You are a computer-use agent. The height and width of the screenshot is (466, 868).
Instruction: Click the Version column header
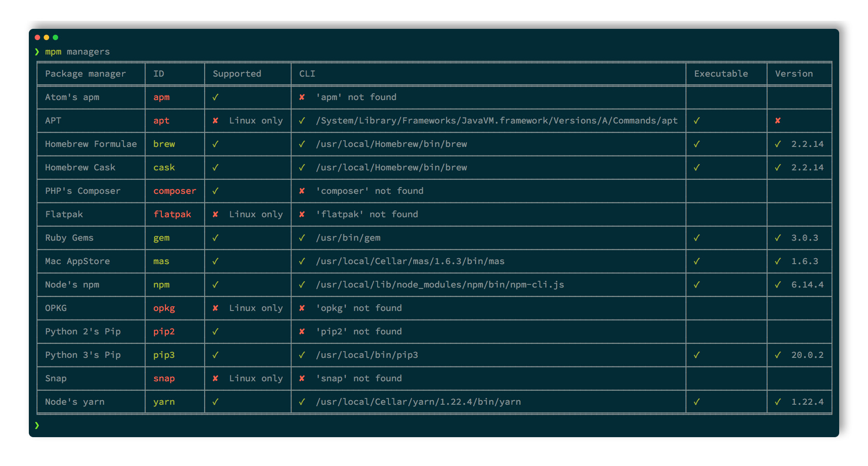[794, 74]
